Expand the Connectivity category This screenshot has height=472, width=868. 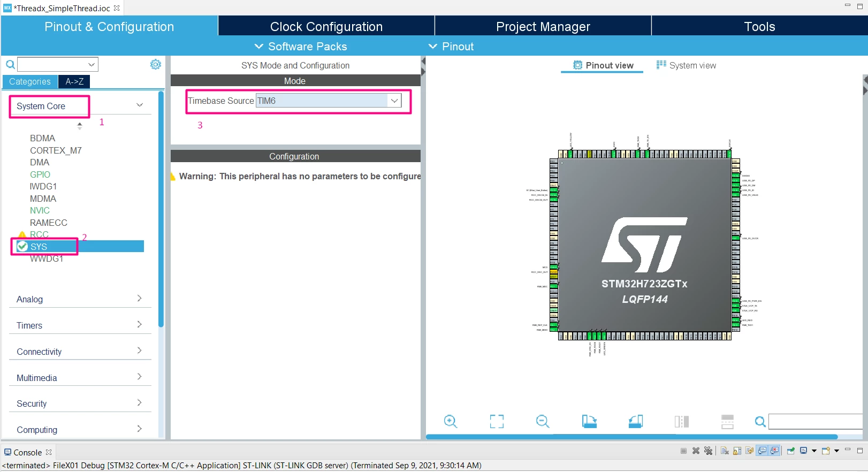(80, 351)
